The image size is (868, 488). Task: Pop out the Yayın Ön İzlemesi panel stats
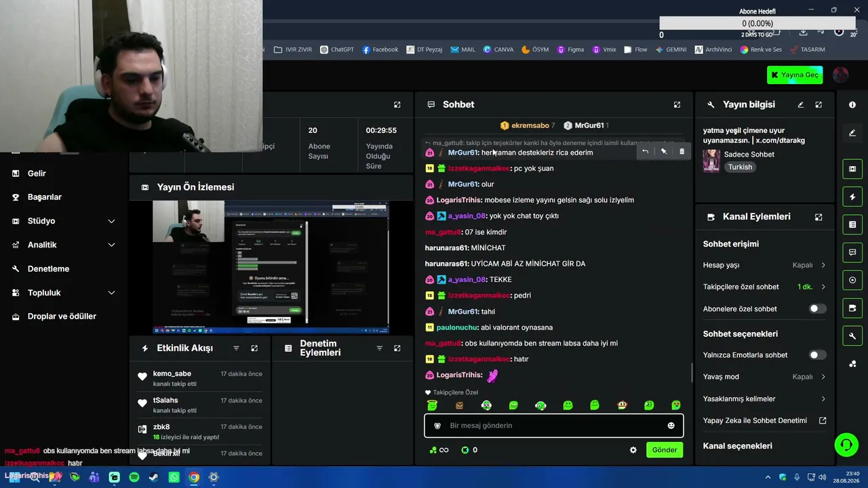click(x=397, y=105)
